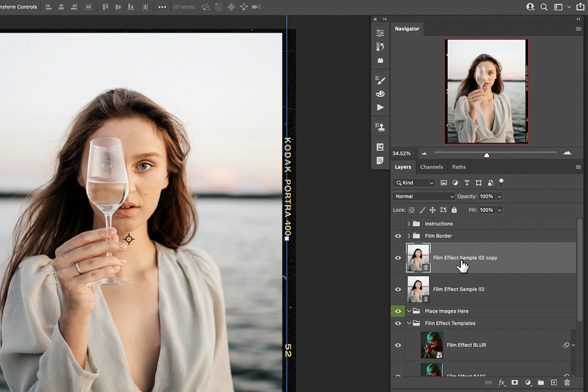Click the search icon in the titlebar

pos(545,7)
